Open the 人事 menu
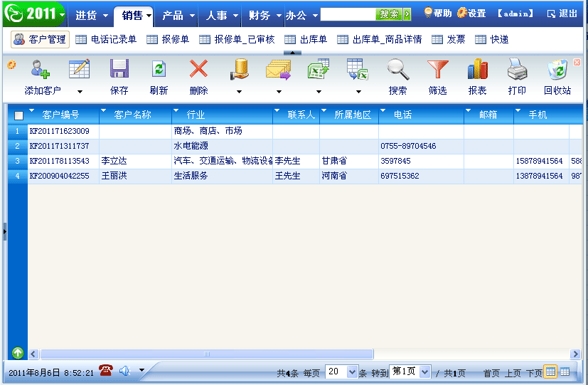Image resolution: width=588 pixels, height=385 pixels. (x=222, y=15)
